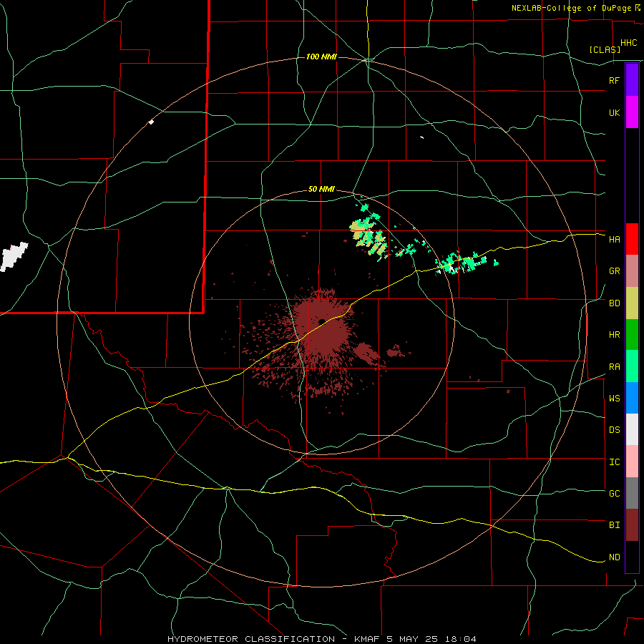Click the IC legend label
The height and width of the screenshot is (644, 644).
pyautogui.click(x=614, y=462)
